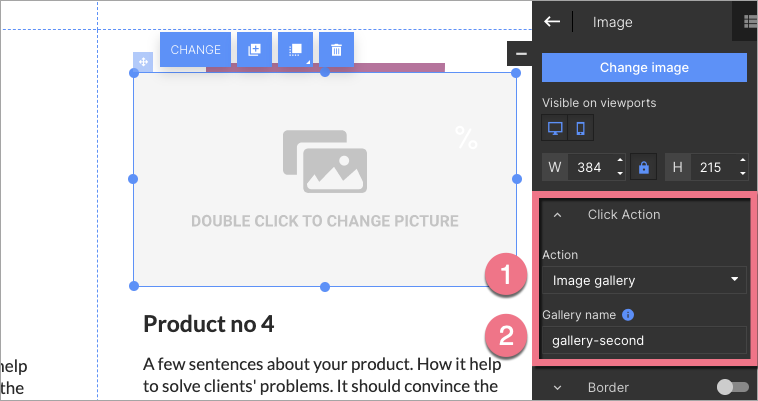Open the layer arrangement options icon
The image size is (758, 401).
295,50
